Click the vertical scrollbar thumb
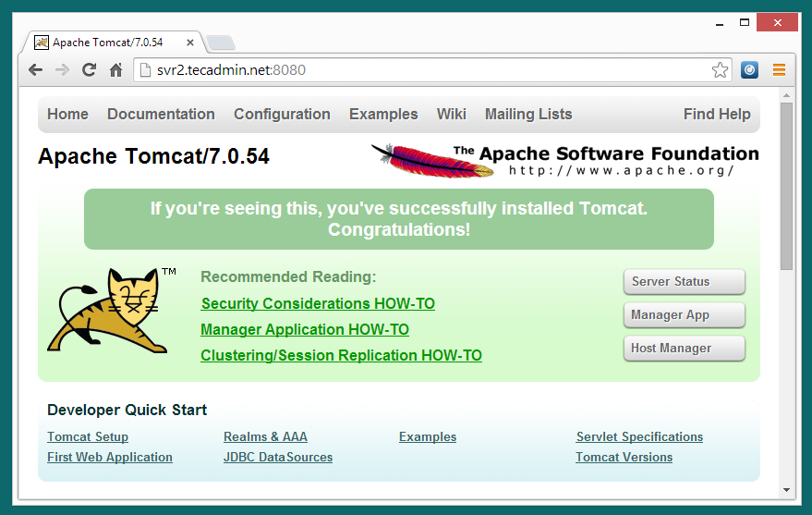The height and width of the screenshot is (515, 812). (787, 186)
